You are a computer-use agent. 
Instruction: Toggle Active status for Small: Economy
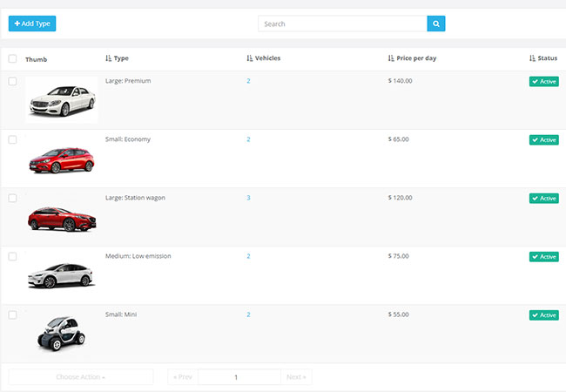[544, 139]
